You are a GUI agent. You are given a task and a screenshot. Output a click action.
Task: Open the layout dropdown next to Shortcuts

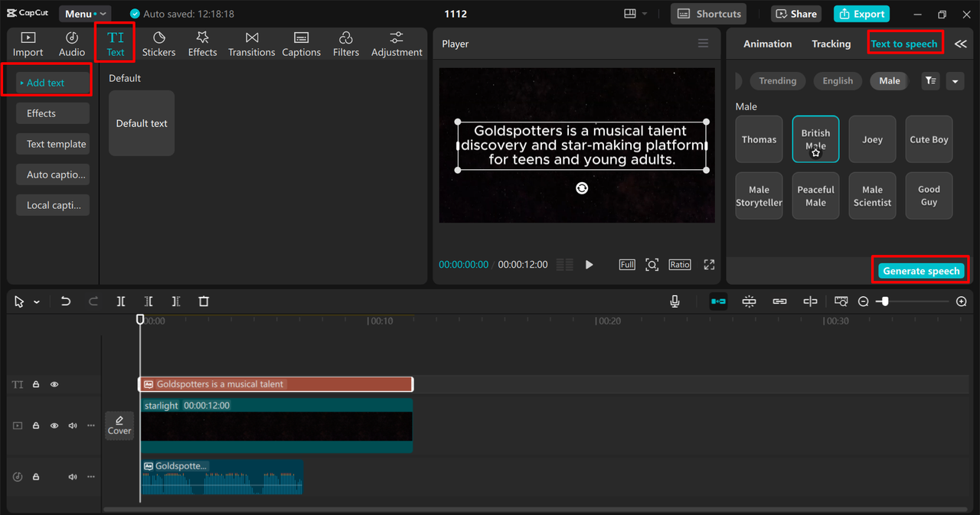click(635, 14)
